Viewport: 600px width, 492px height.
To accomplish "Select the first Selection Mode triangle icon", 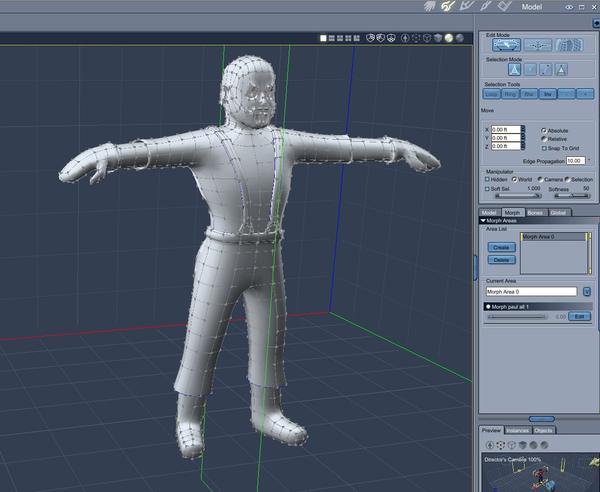I will pos(515,70).
